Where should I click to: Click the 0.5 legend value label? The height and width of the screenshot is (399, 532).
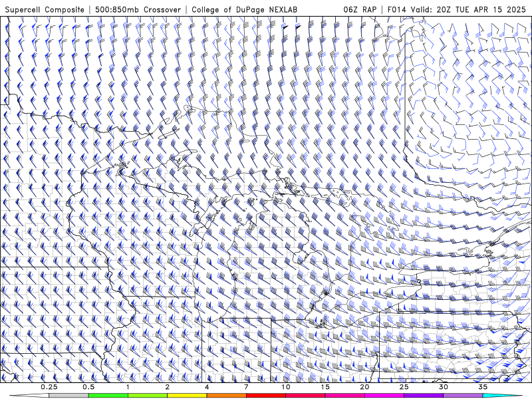(x=88, y=387)
